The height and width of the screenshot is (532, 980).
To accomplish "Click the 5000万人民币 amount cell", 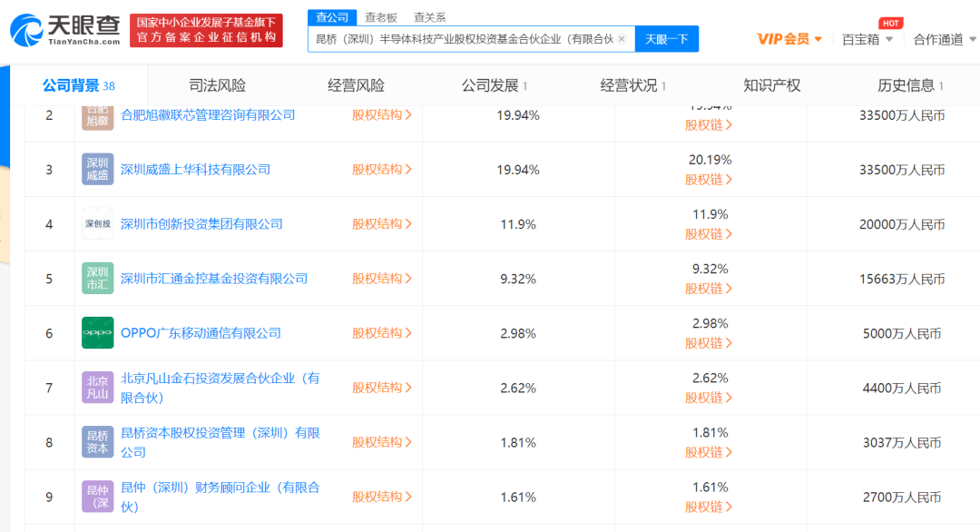I will click(902, 333).
